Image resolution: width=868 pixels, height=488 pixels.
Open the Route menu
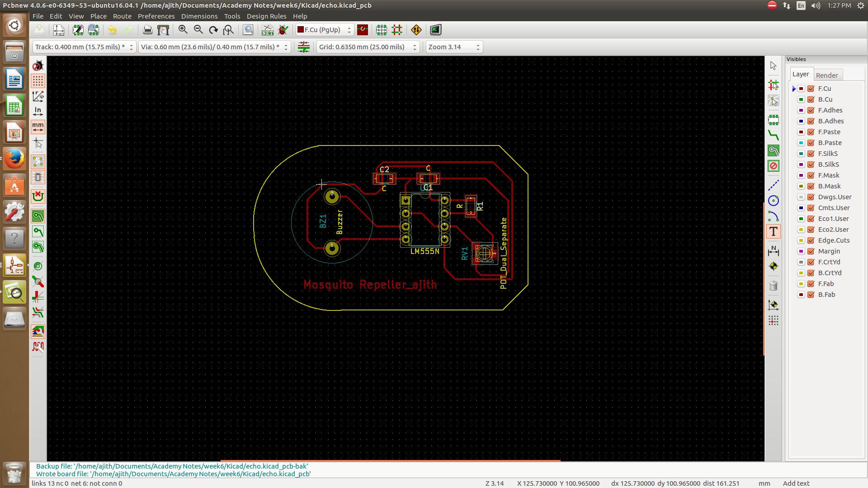coord(122,16)
